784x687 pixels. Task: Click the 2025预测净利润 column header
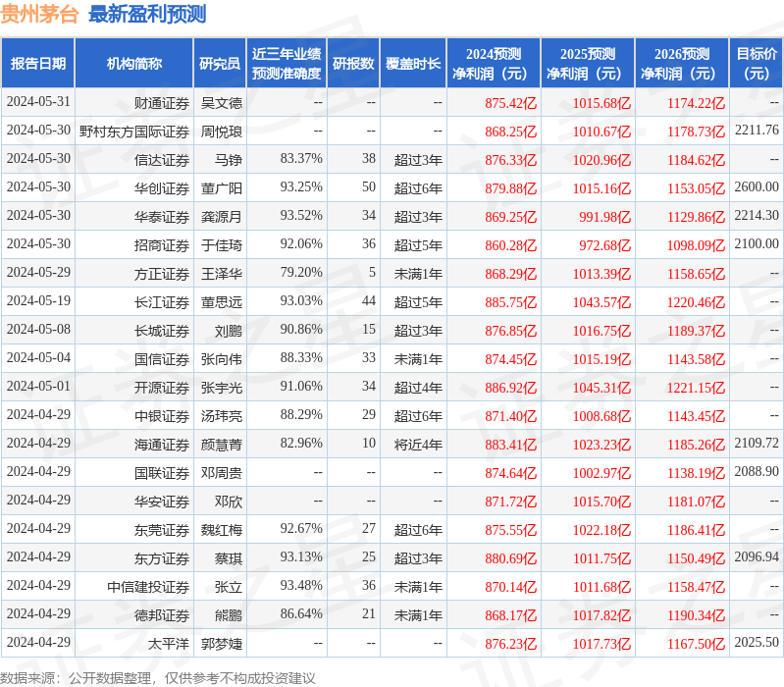point(588,63)
